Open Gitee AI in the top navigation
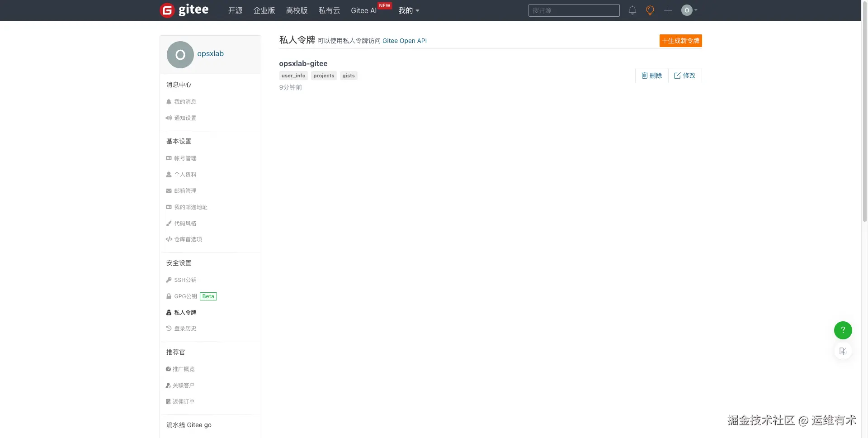868x438 pixels. [x=364, y=10]
